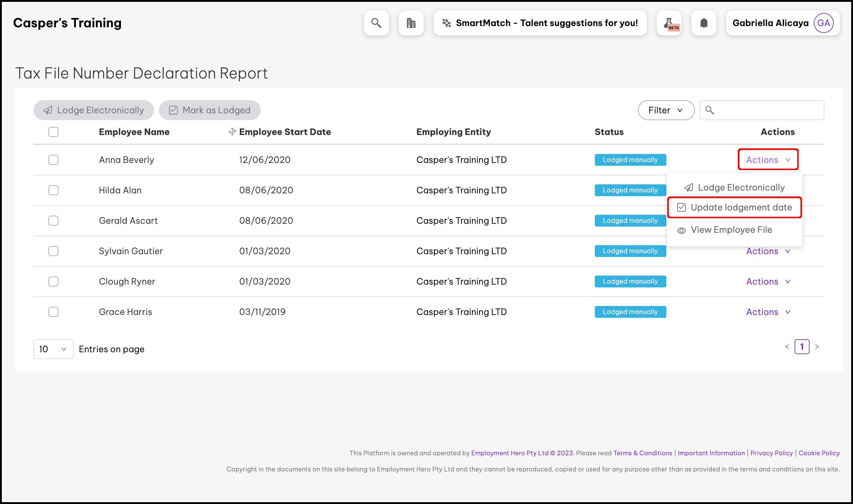This screenshot has width=853, height=504.
Task: Open SmartMatch talent suggestions banner
Action: (540, 23)
